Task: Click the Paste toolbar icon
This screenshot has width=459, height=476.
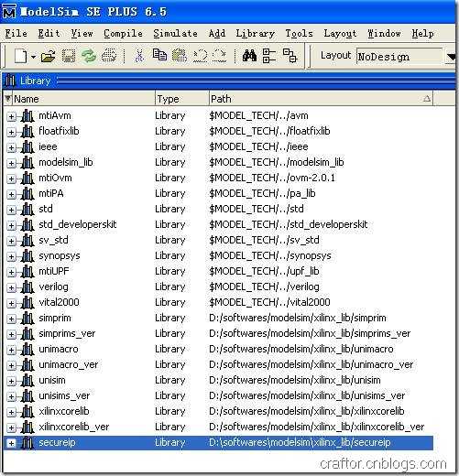Action: (x=180, y=56)
